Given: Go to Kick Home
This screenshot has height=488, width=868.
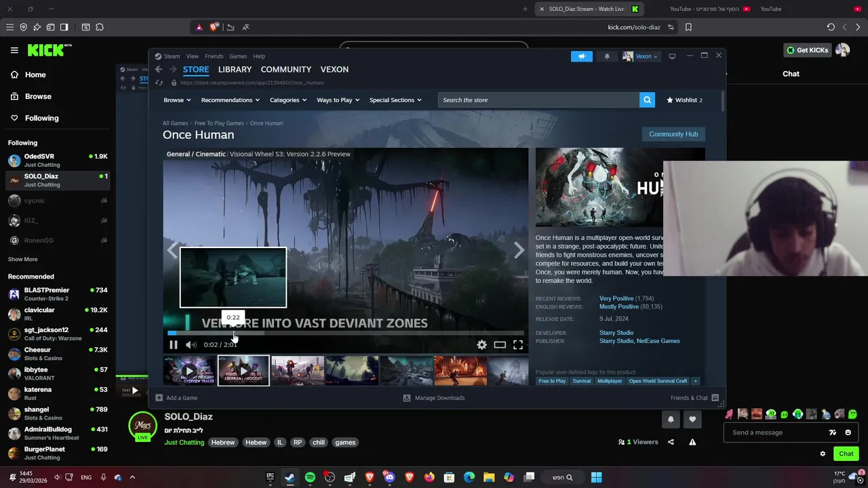Looking at the screenshot, I should (28, 75).
